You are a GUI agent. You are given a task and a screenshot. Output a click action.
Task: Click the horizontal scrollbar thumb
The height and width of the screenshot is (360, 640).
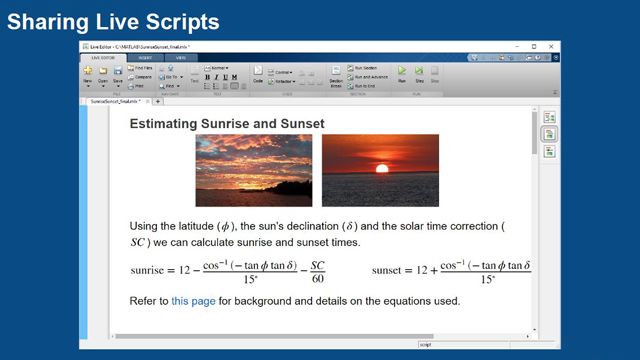point(274,336)
